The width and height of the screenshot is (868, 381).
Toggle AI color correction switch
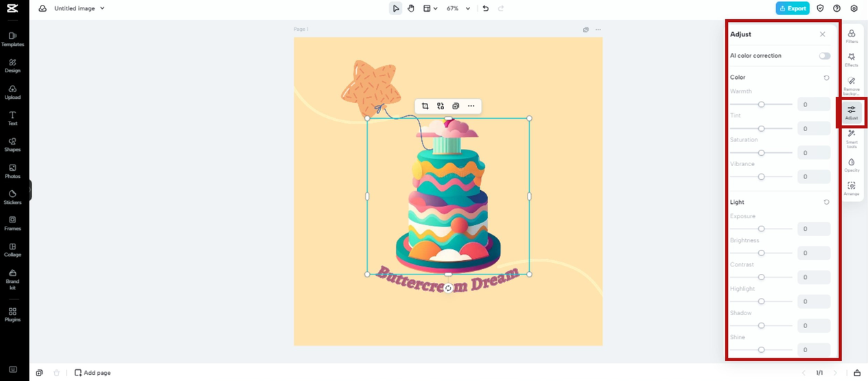824,56
